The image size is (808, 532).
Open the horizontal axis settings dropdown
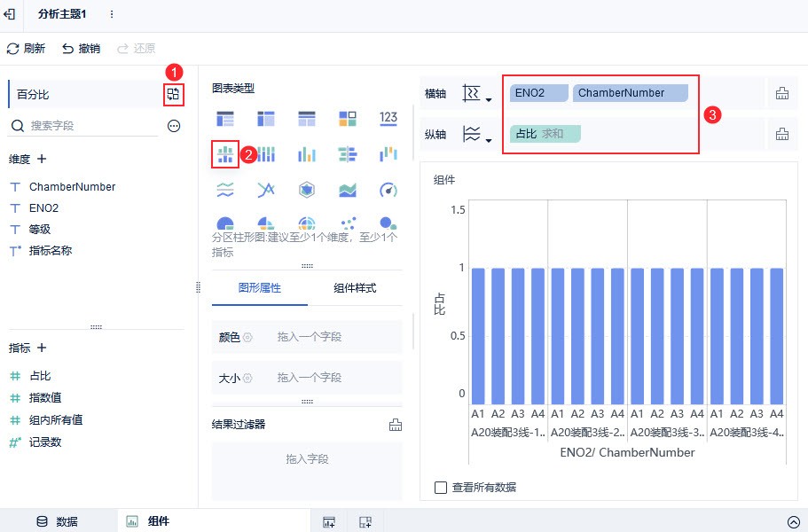pos(477,94)
